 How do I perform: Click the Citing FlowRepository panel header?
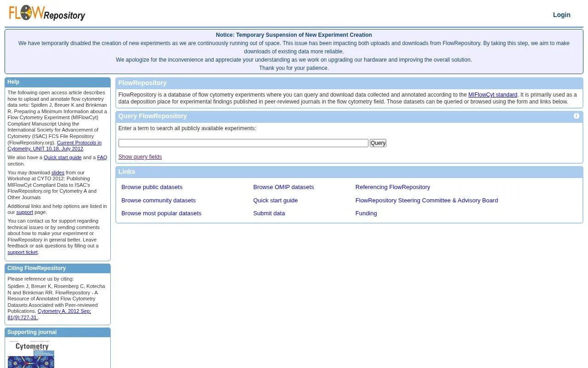click(x=57, y=268)
